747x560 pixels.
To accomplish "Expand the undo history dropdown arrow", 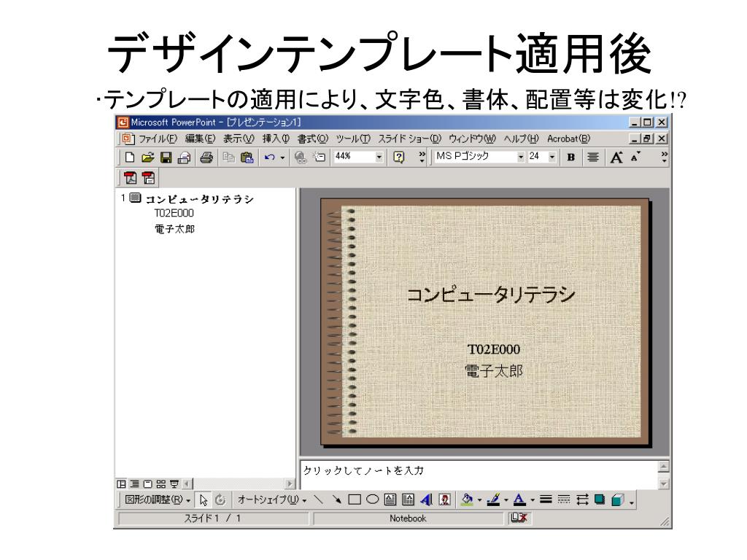I will pyautogui.click(x=282, y=157).
